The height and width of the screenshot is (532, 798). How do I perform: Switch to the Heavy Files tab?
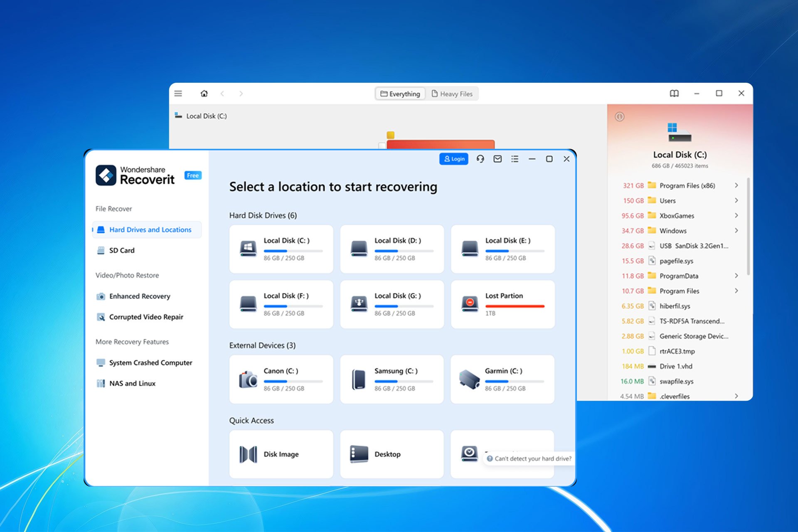point(452,94)
